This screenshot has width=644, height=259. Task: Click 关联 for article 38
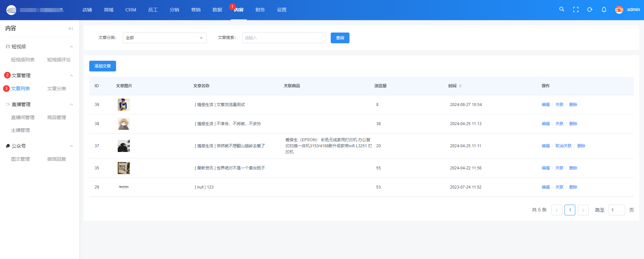pyautogui.click(x=559, y=124)
